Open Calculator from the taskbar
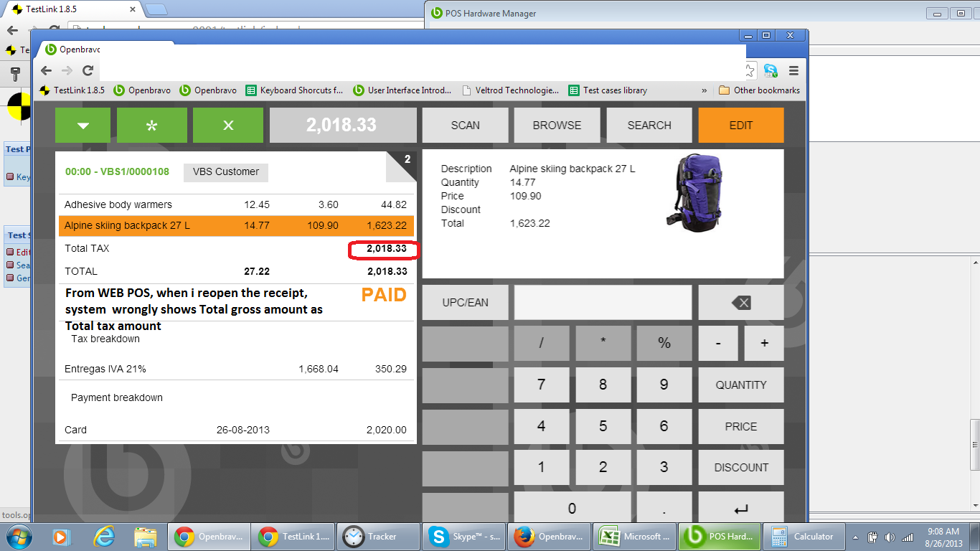 804,537
